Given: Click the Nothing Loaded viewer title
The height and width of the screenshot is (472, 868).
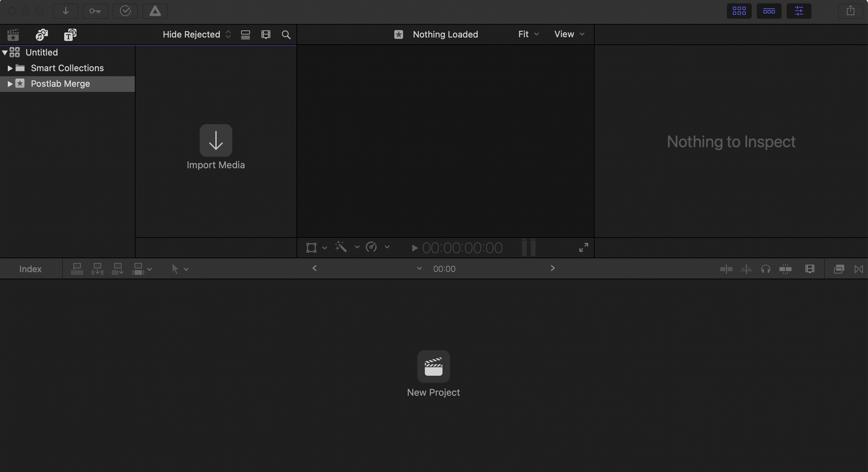Looking at the screenshot, I should tap(445, 34).
